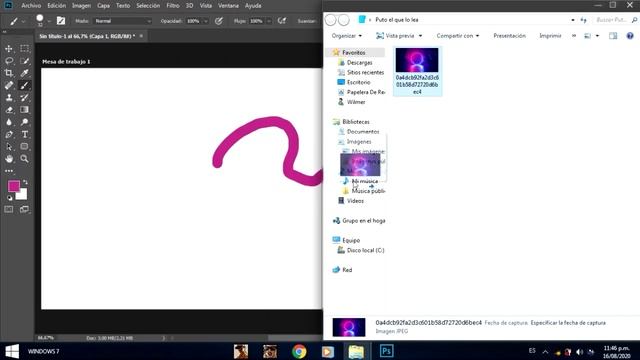
Task: Select the Move tool in Photoshop
Action: (x=9, y=49)
